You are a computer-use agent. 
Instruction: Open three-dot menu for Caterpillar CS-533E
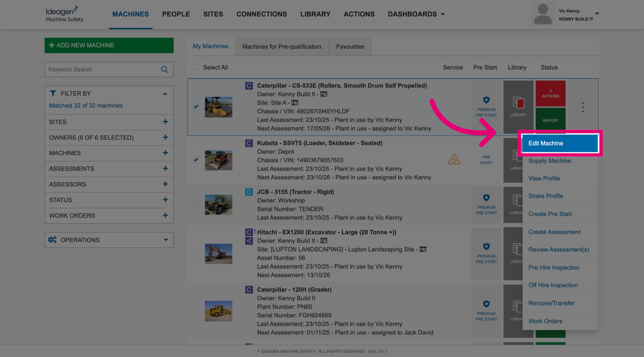[x=583, y=107]
